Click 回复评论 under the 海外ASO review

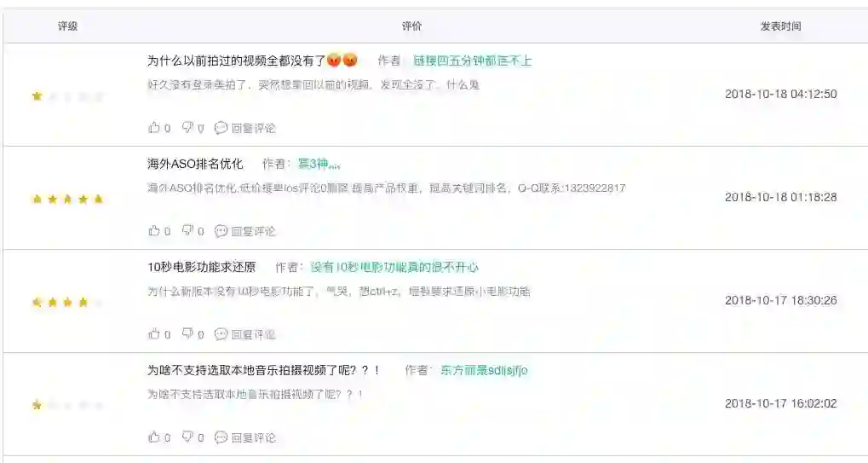click(x=253, y=231)
